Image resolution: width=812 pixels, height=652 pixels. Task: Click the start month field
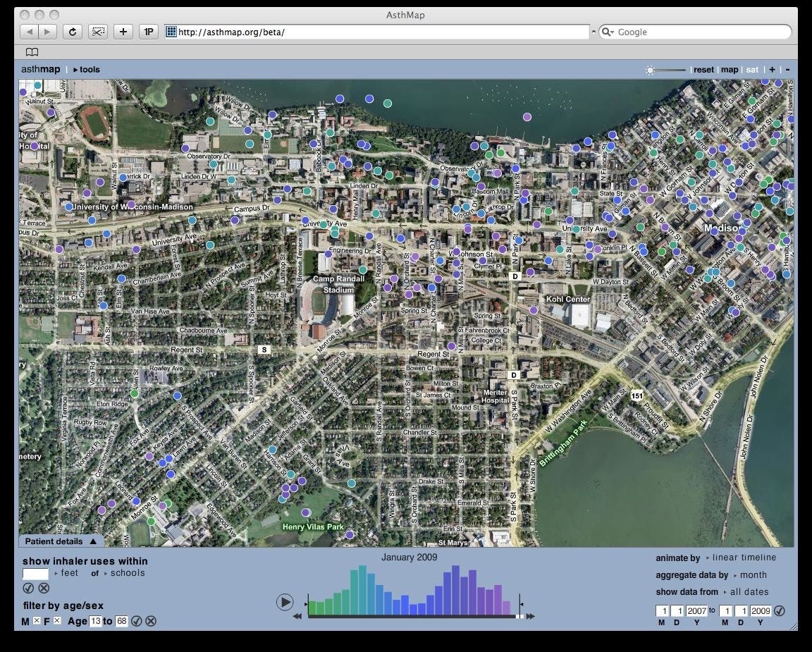point(663,611)
